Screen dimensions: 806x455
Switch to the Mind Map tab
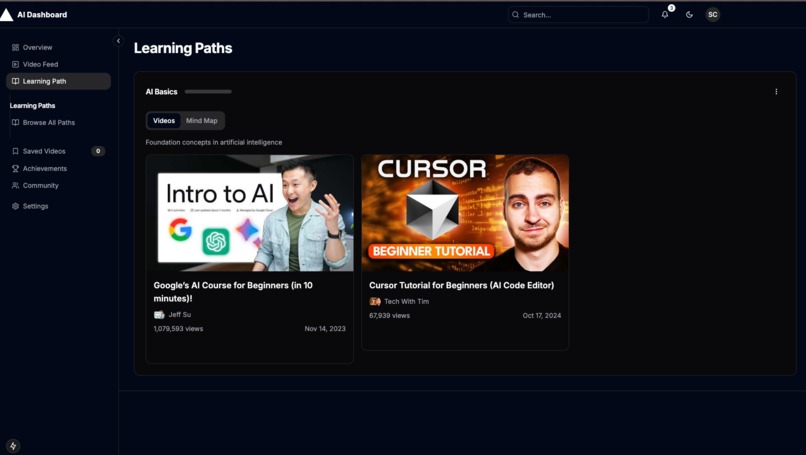coord(202,121)
